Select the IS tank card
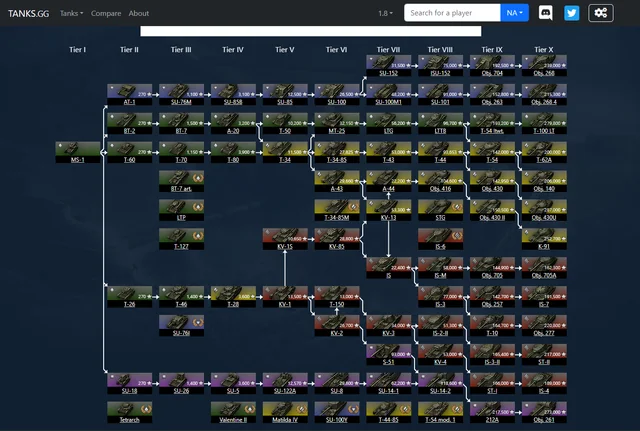This screenshot has width=640, height=431. click(x=389, y=268)
